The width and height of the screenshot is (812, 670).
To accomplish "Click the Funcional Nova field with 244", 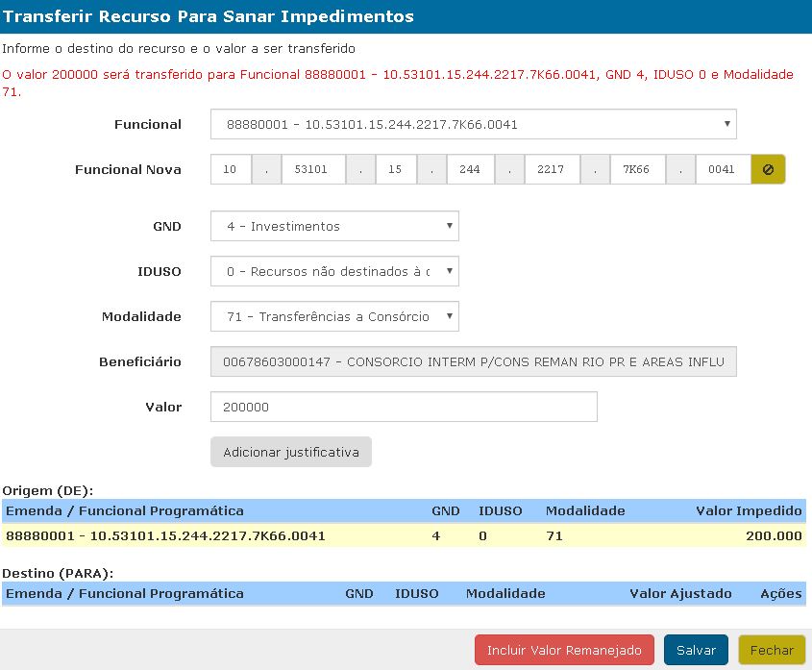I will coord(470,169).
